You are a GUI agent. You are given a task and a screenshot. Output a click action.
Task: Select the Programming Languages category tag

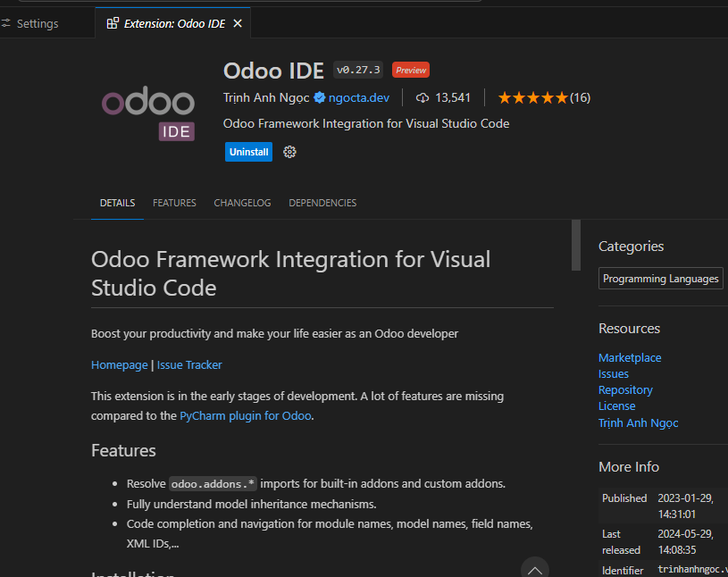[661, 279]
